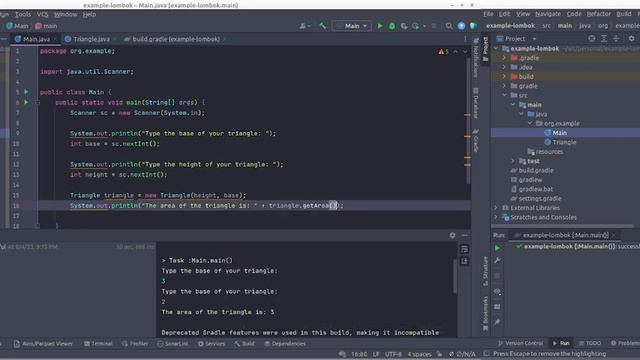The image size is (640, 360).
Task: Open the TODO tool window
Action: tap(590, 343)
